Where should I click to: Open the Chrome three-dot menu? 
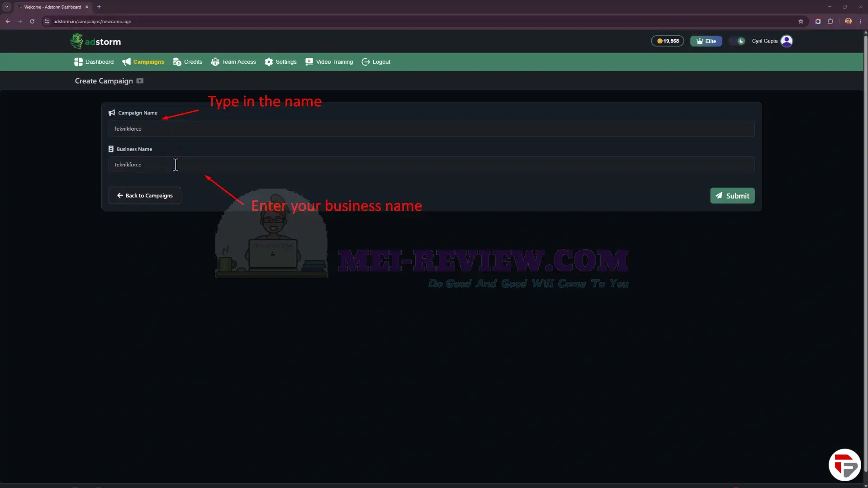[860, 21]
